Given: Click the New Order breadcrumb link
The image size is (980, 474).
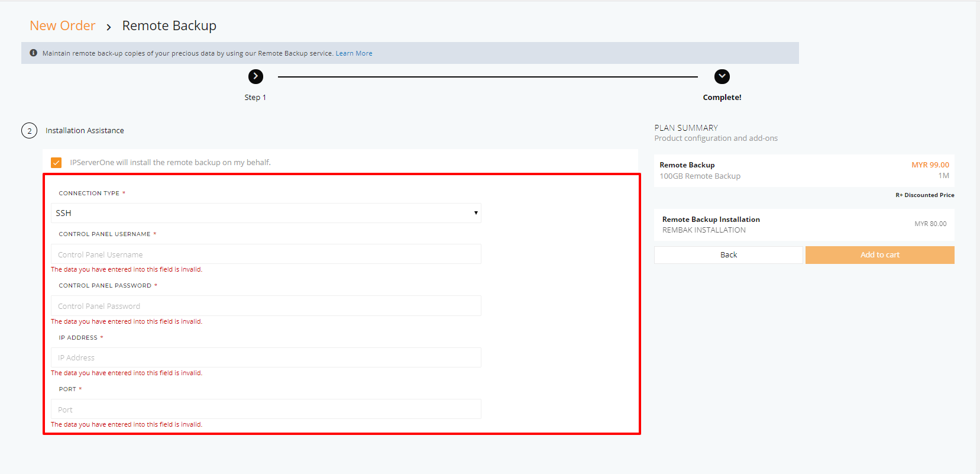Looking at the screenshot, I should coord(63,25).
